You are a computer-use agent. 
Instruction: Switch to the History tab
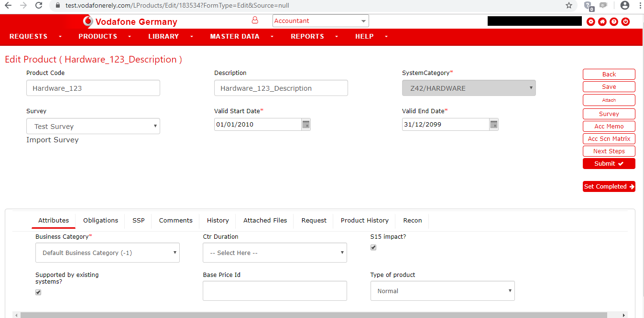coord(218,221)
